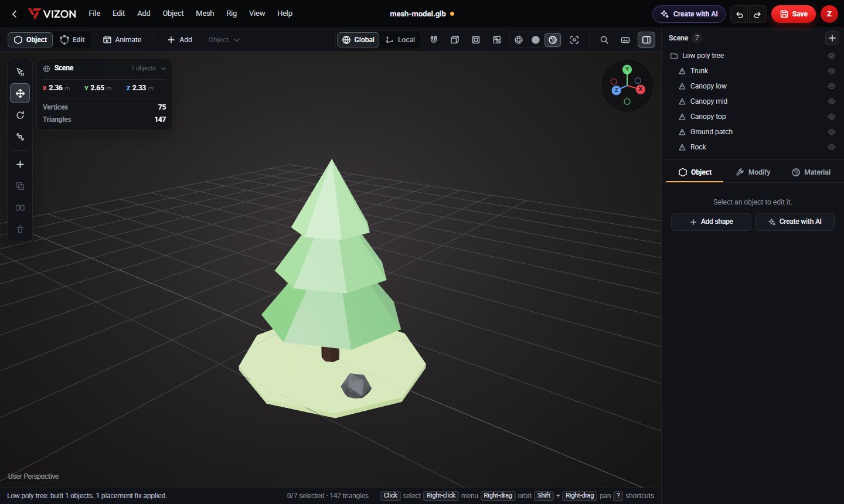Click the redo arrow button

pyautogui.click(x=757, y=14)
